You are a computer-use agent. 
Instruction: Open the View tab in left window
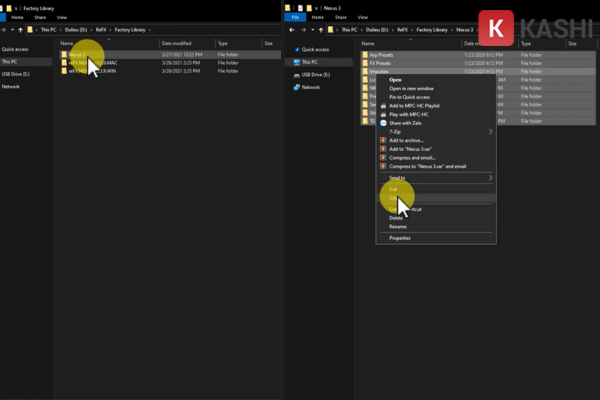click(62, 17)
